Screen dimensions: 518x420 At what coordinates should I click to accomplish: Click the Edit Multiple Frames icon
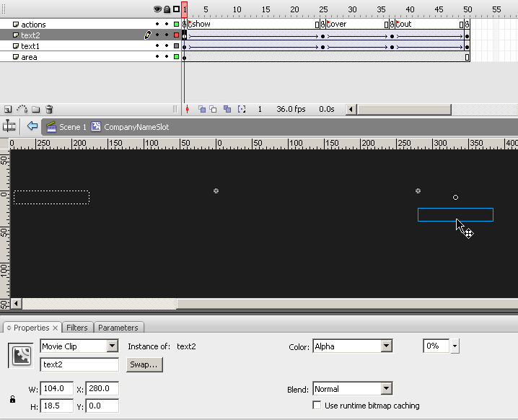point(227,109)
